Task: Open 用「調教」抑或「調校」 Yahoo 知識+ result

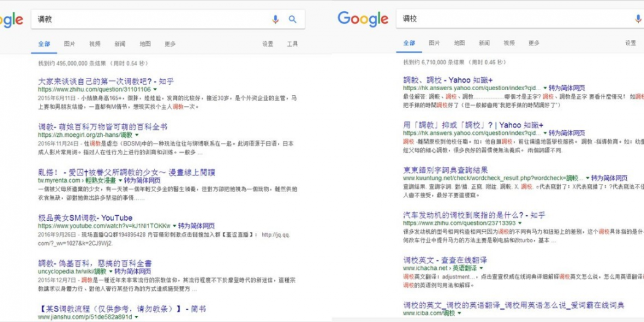Action: (473, 125)
